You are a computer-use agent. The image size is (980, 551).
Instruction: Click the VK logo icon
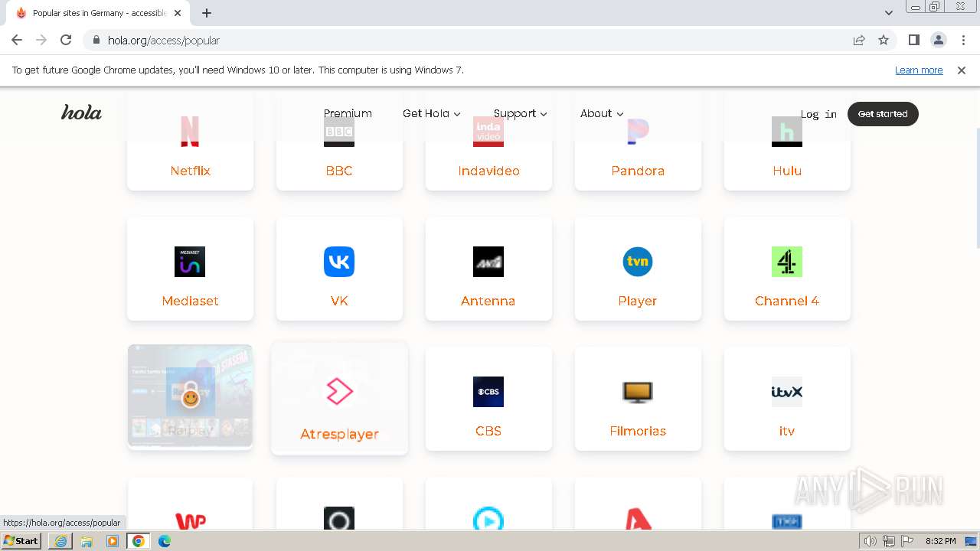coord(339,262)
